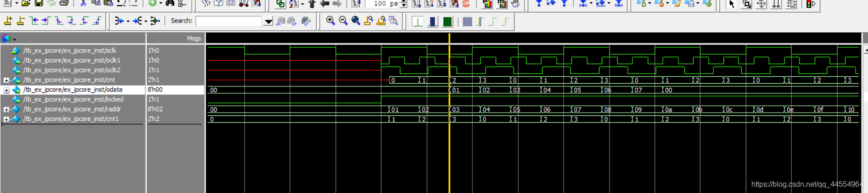The image size is (868, 193).
Task: Click the blue shaded grid format icon
Action: click(467, 21)
